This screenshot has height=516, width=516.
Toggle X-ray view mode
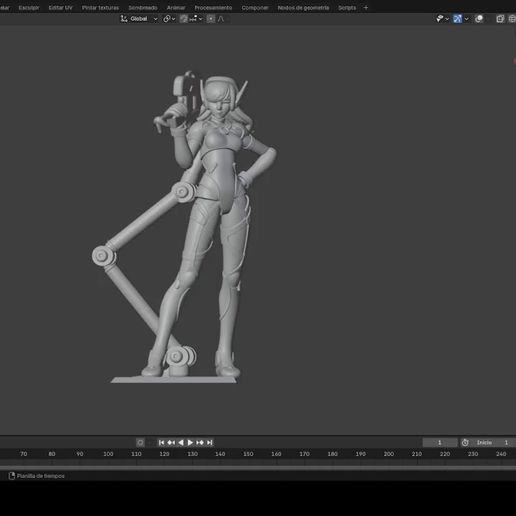point(500,19)
